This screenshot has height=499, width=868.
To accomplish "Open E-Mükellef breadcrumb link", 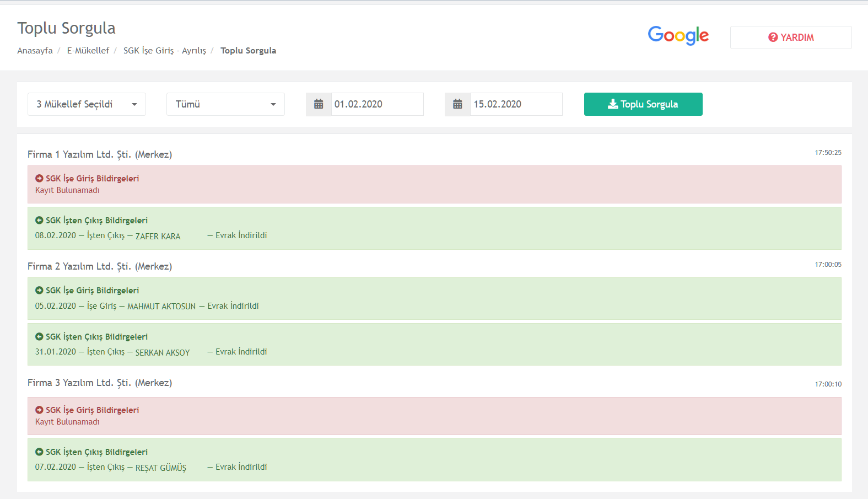I will [x=88, y=50].
